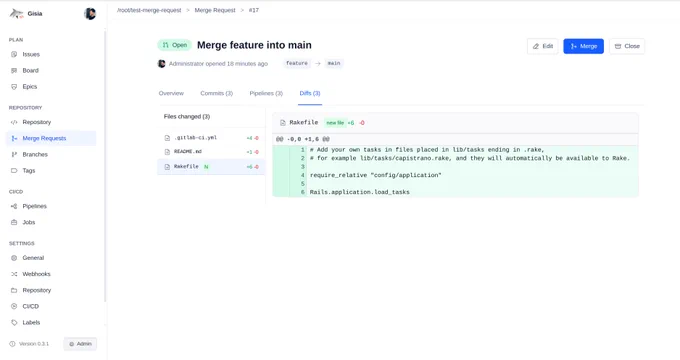Image resolution: width=680 pixels, height=360 pixels.
Task: Switch to the Pipelines (3) tab
Action: point(266,93)
